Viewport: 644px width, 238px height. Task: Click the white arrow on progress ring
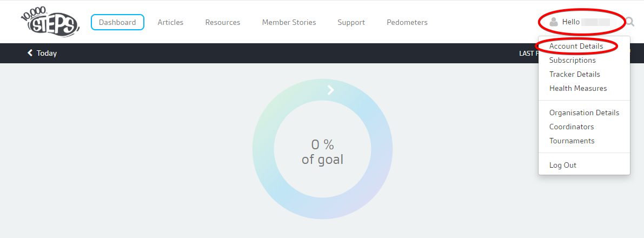click(330, 90)
